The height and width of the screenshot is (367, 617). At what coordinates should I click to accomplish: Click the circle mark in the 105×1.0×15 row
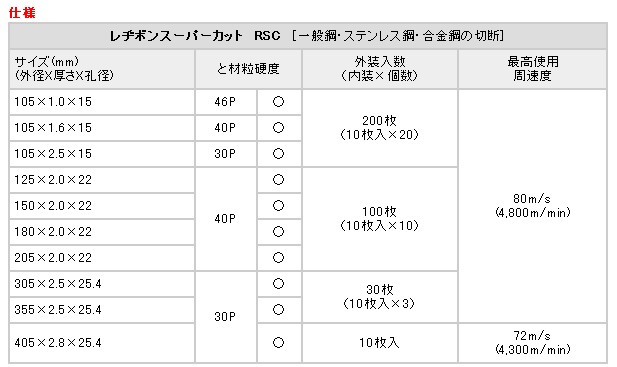(x=278, y=102)
